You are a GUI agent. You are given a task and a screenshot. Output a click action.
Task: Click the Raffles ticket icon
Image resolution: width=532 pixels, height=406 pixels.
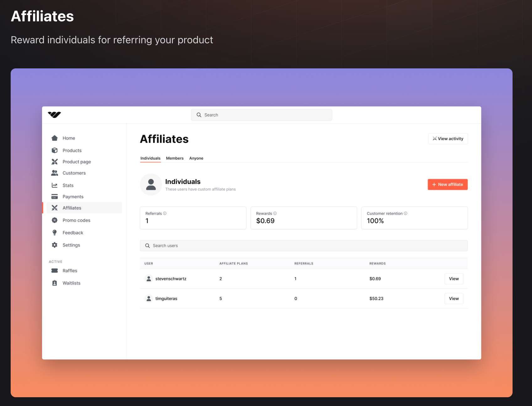tap(55, 270)
